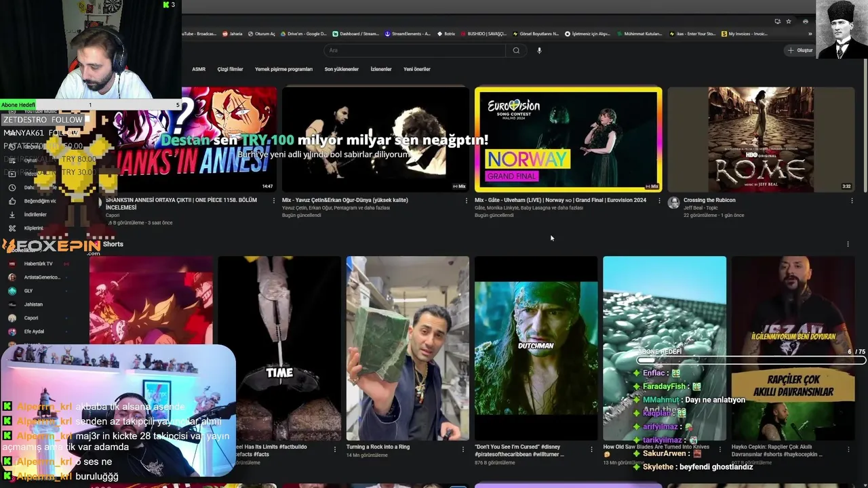Open the Dashboard / Stream bookmark
The height and width of the screenshot is (488, 868).
click(x=355, y=34)
